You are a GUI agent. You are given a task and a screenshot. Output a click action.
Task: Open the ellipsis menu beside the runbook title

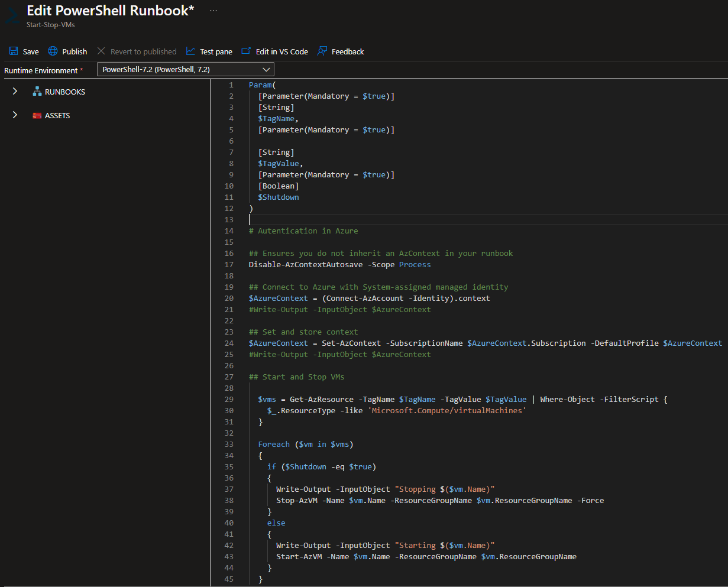[213, 11]
